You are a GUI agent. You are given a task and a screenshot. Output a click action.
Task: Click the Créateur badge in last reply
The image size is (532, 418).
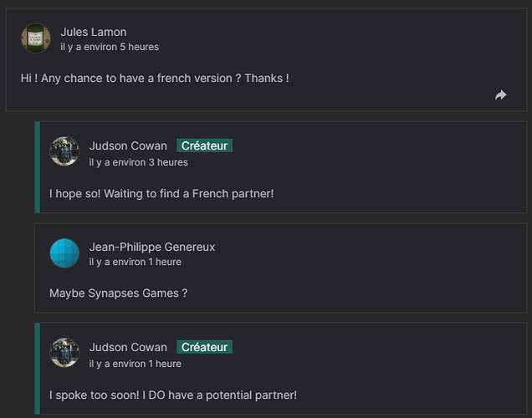[205, 347]
